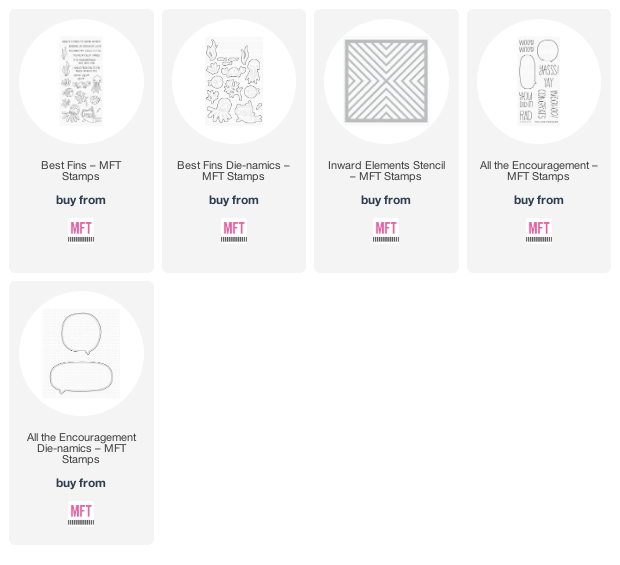620x565 pixels.
Task: Open the Best Fins stamp set thumbnail
Action: [x=81, y=81]
